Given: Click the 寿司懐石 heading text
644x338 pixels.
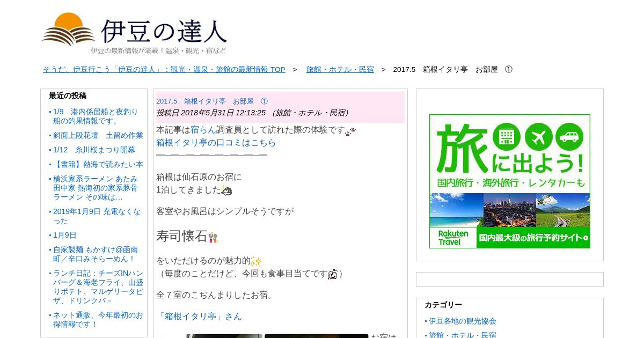Looking at the screenshot, I should [182, 236].
